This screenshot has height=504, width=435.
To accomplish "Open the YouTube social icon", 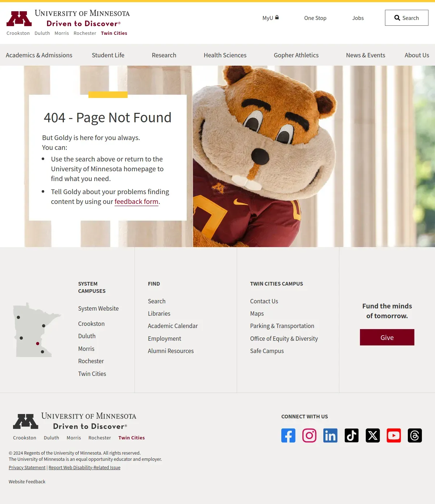I will 394,435.
